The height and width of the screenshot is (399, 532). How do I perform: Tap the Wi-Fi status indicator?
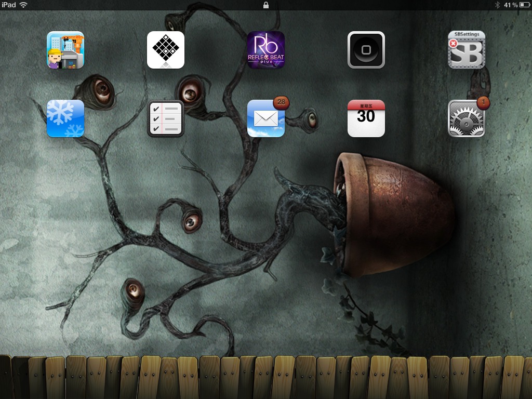click(23, 5)
